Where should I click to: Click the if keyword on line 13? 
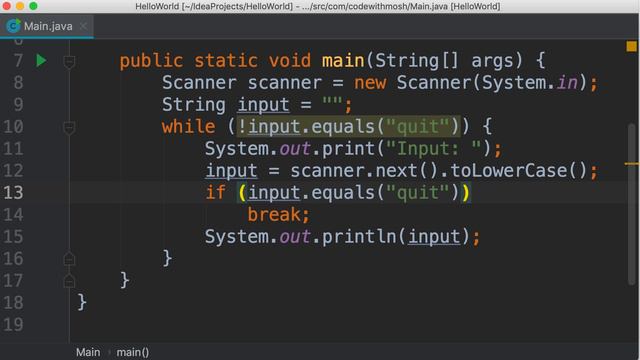pyautogui.click(x=216, y=192)
